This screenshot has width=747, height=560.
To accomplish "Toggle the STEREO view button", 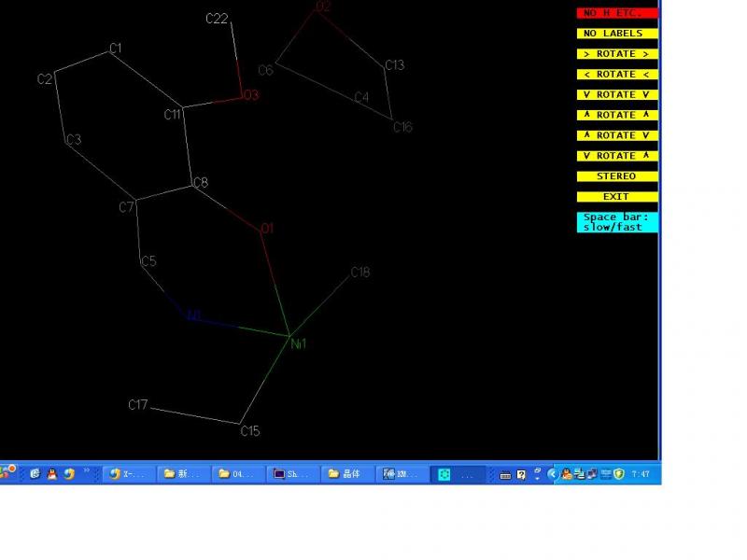I will pos(617,176).
